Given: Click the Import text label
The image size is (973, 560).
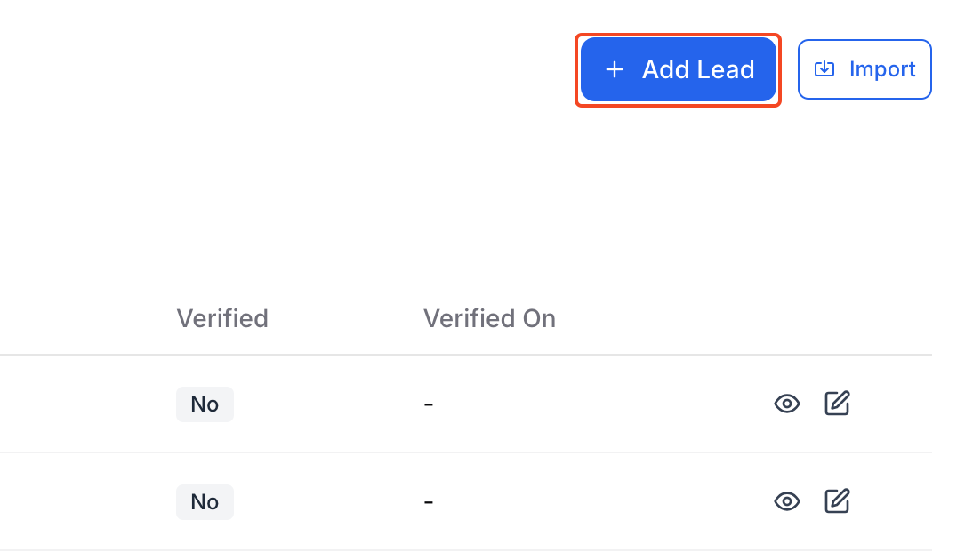Looking at the screenshot, I should [881, 69].
